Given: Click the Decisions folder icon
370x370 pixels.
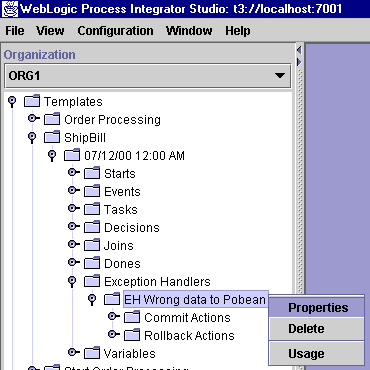Looking at the screenshot, I should [x=92, y=227].
